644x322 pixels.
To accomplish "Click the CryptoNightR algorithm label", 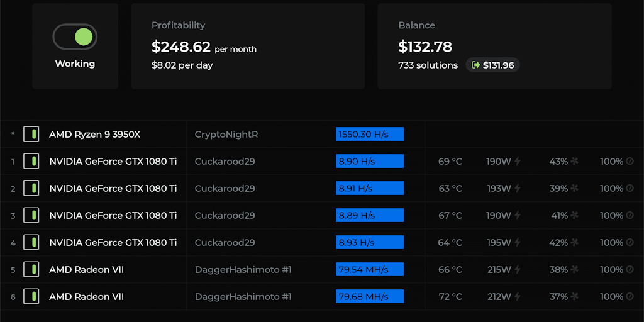I will tap(226, 135).
